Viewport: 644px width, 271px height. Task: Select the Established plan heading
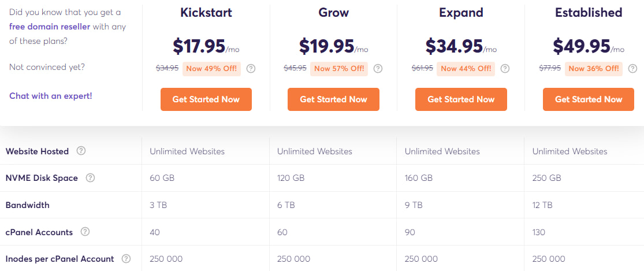(x=589, y=13)
